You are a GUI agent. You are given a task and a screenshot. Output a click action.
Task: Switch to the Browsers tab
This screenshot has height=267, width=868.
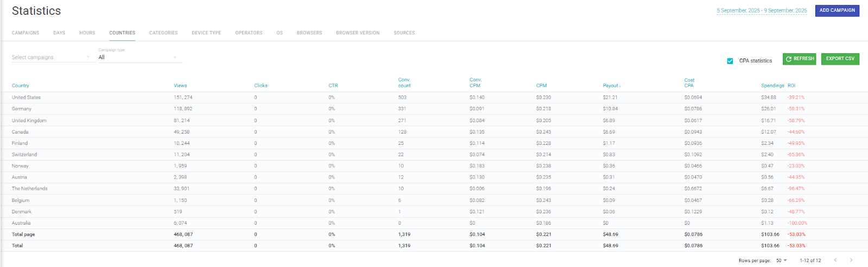tap(309, 33)
